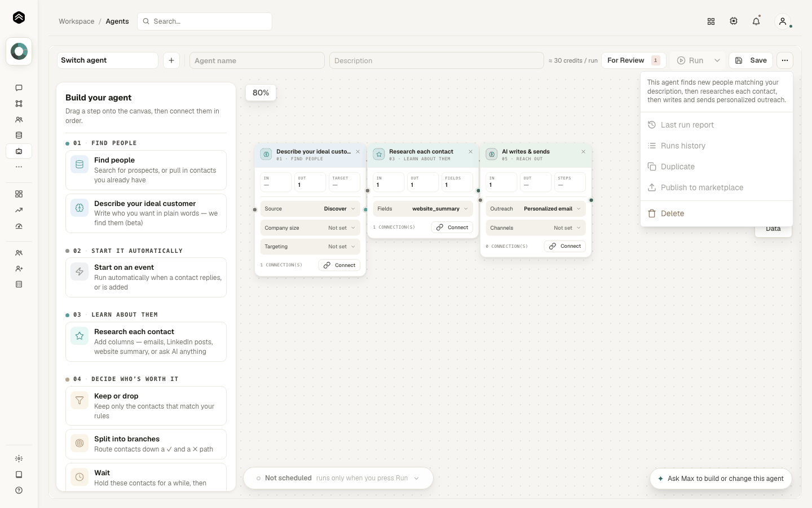Close the Research each contact node
The width and height of the screenshot is (812, 508).
pyautogui.click(x=470, y=152)
